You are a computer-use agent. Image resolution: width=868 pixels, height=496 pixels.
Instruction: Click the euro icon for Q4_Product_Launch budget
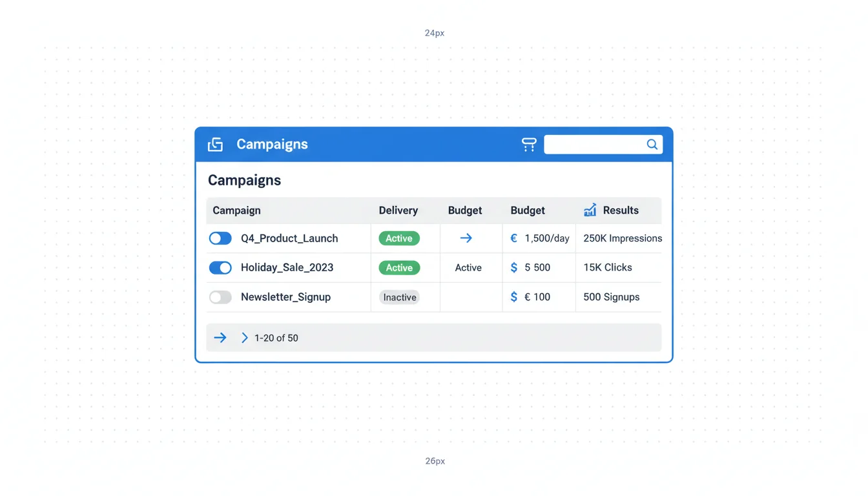514,238
